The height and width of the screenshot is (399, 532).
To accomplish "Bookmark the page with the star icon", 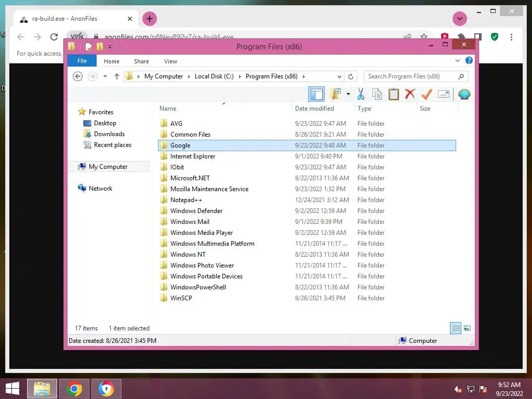I will pyautogui.click(x=424, y=37).
